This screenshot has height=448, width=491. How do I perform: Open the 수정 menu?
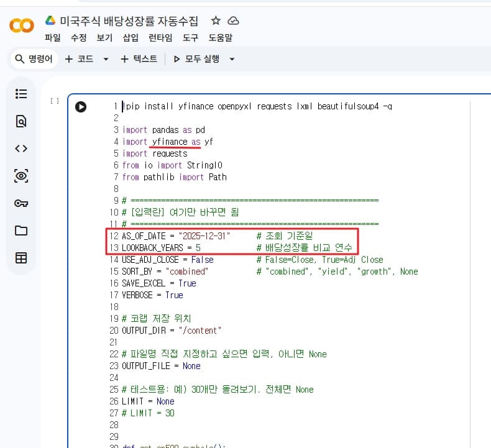click(78, 38)
